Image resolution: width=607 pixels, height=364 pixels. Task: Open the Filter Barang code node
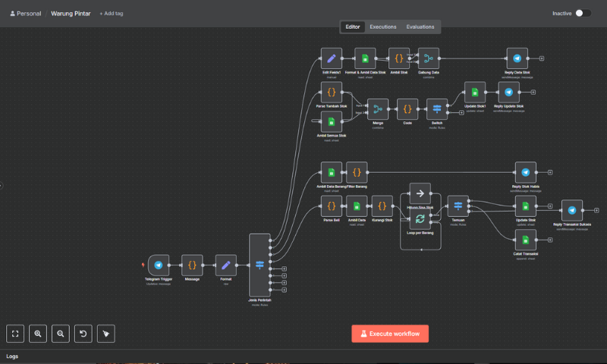(x=357, y=173)
